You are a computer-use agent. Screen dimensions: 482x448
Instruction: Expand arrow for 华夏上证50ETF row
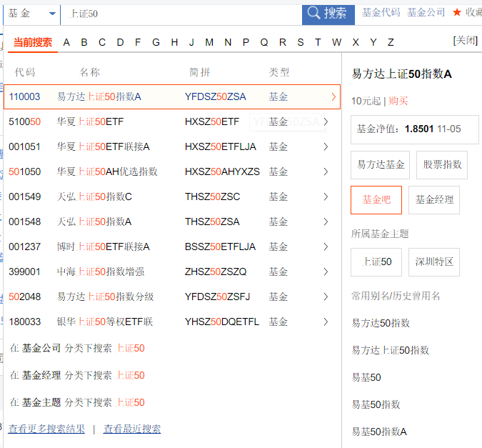tap(326, 122)
